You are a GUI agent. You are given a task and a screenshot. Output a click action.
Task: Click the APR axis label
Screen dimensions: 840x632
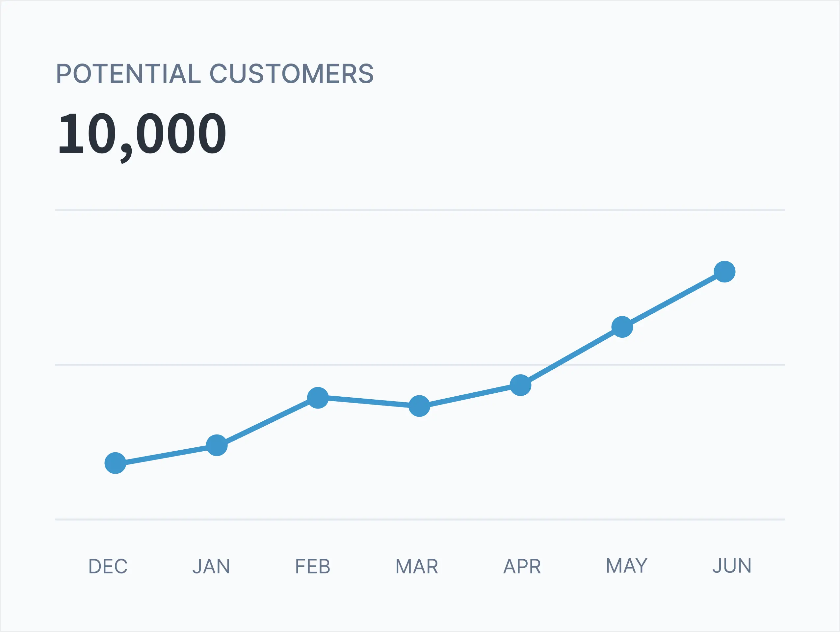click(522, 566)
